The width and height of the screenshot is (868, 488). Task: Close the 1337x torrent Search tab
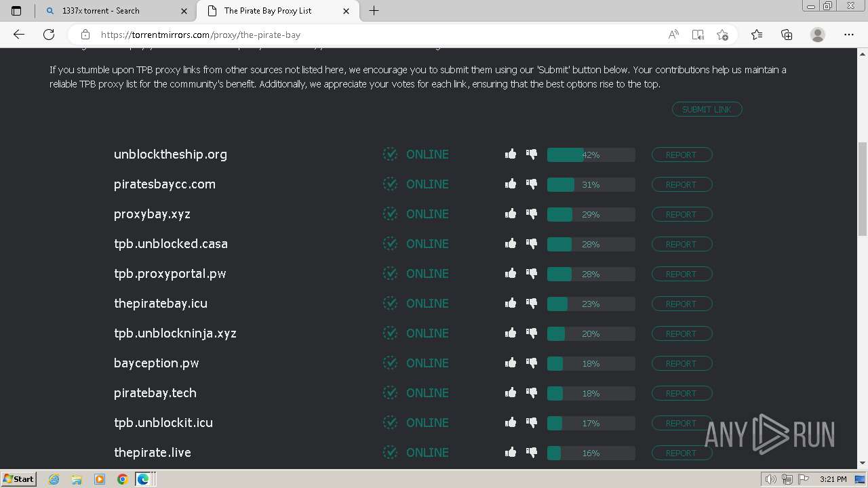tap(184, 11)
